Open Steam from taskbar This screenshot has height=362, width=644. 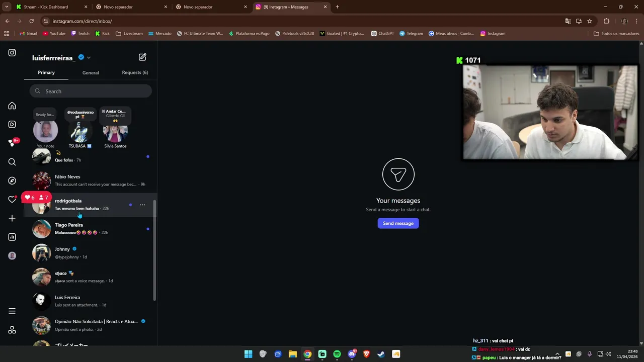[381, 354]
